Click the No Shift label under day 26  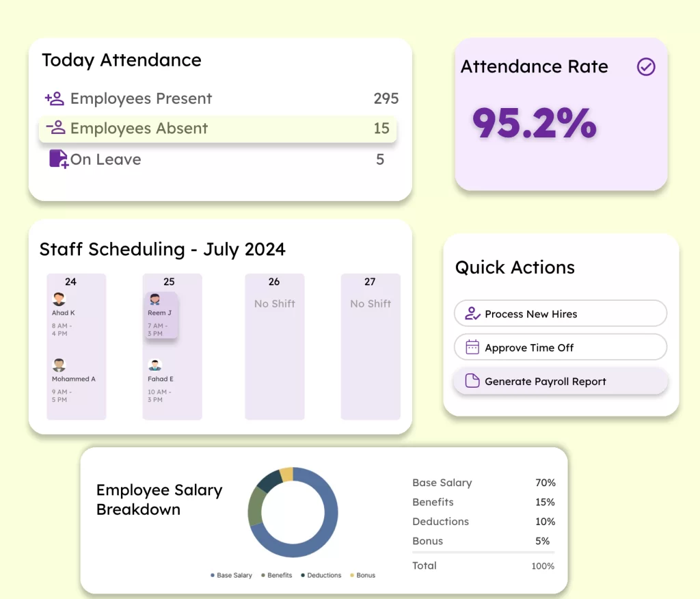pyautogui.click(x=275, y=304)
